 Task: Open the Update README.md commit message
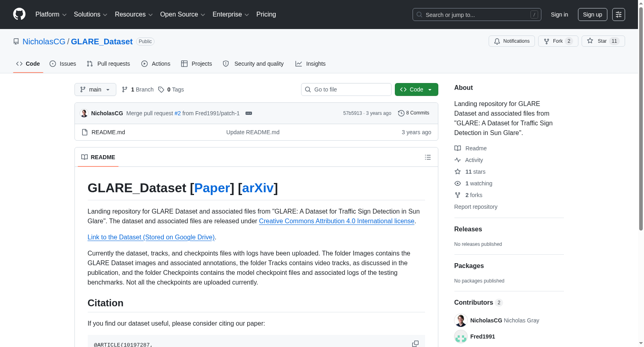click(253, 132)
